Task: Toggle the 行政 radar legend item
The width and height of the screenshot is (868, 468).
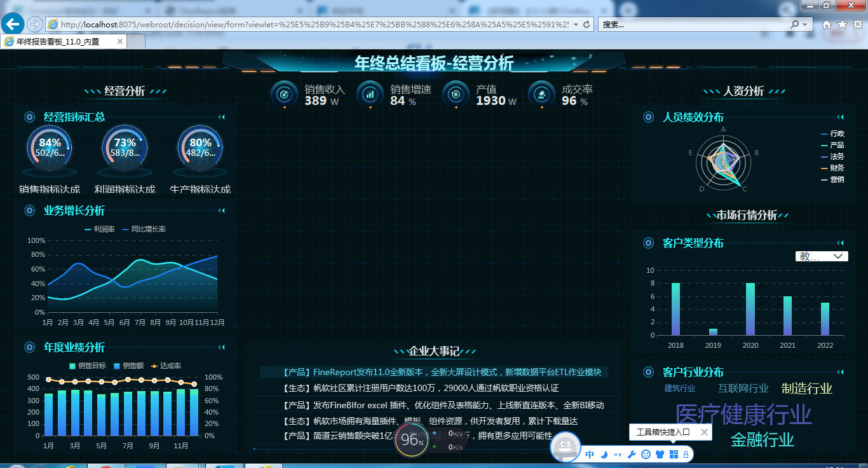Action: point(832,134)
